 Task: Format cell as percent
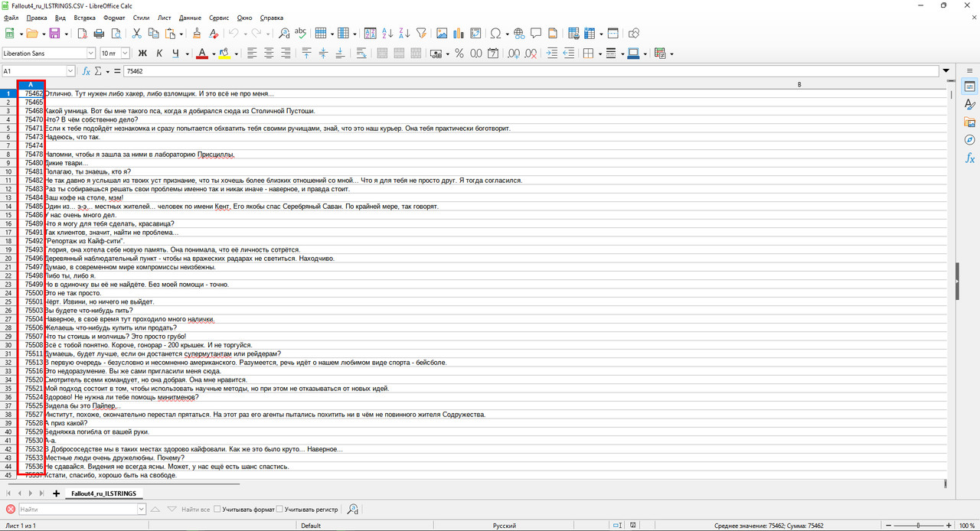pyautogui.click(x=459, y=54)
